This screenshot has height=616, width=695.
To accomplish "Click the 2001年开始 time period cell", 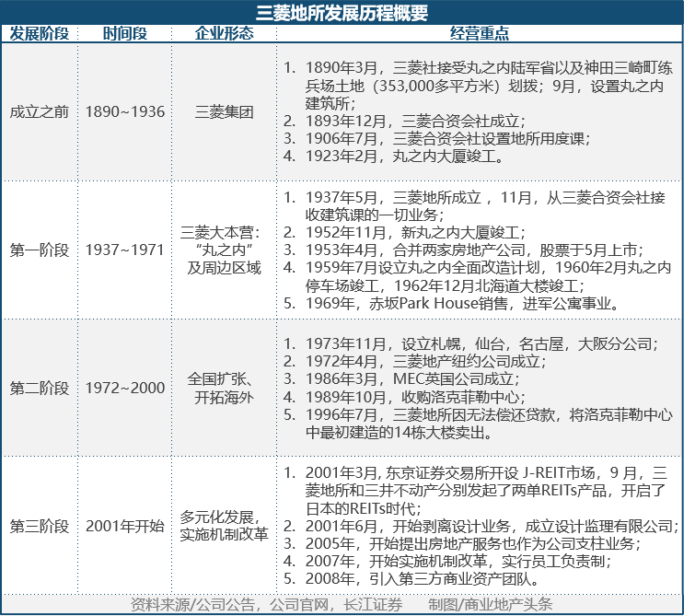I will [x=125, y=527].
